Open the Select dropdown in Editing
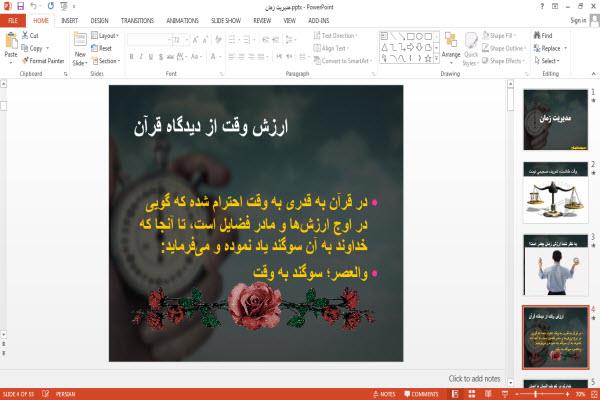Viewport: 600px width, 400px height. click(547, 60)
